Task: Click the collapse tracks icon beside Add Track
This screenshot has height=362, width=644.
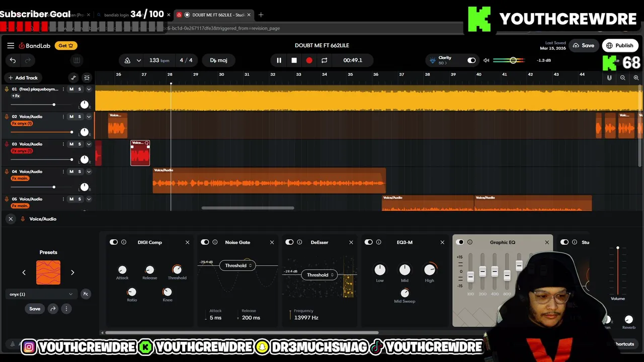Action: [87, 77]
